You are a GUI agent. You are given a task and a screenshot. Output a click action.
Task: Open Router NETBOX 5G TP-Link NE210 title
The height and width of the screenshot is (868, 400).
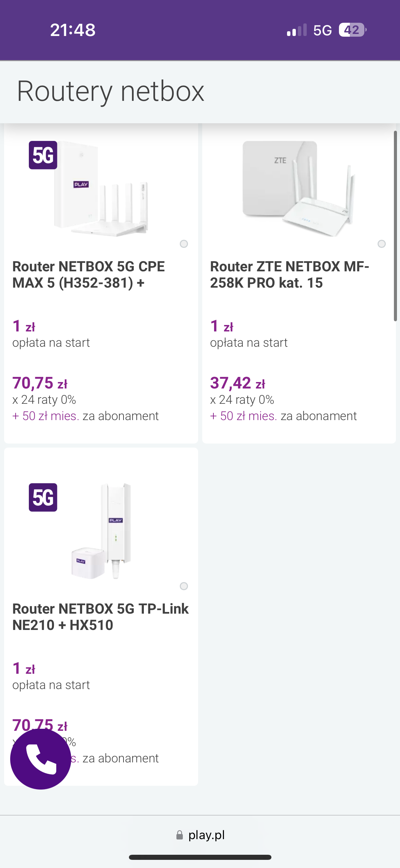(x=100, y=617)
